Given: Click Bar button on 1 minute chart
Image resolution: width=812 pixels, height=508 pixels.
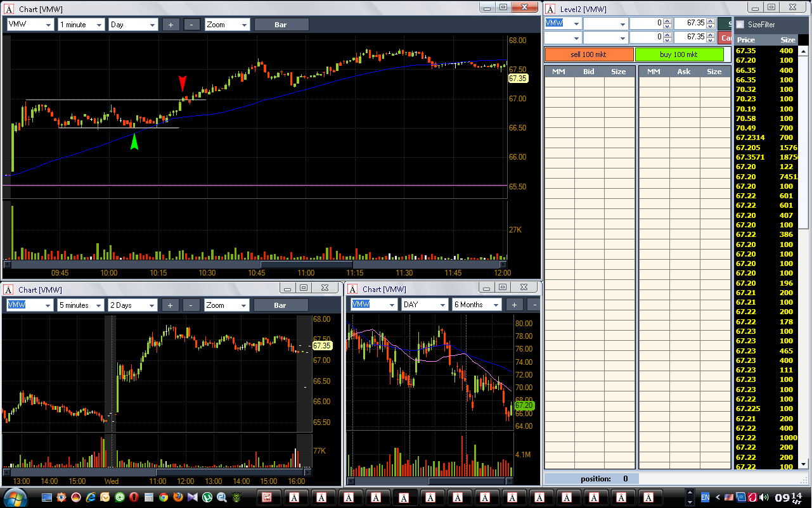Looking at the screenshot, I should click(x=281, y=25).
